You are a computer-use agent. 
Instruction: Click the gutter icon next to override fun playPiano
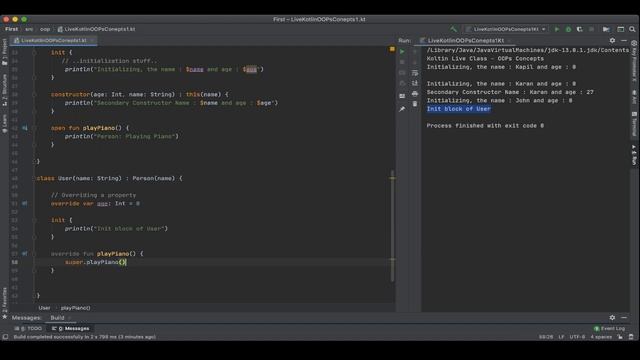[x=24, y=253]
